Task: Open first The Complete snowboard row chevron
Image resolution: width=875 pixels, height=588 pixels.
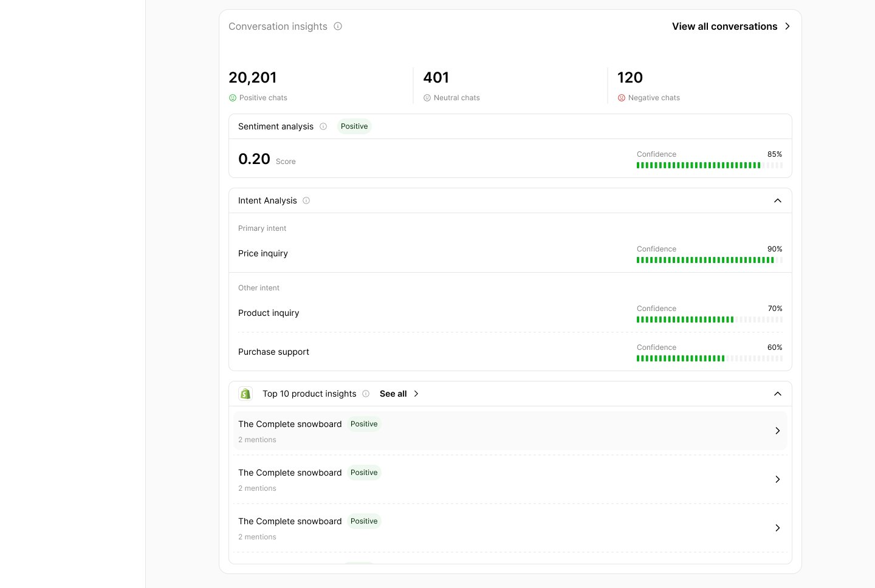Action: [x=778, y=431]
